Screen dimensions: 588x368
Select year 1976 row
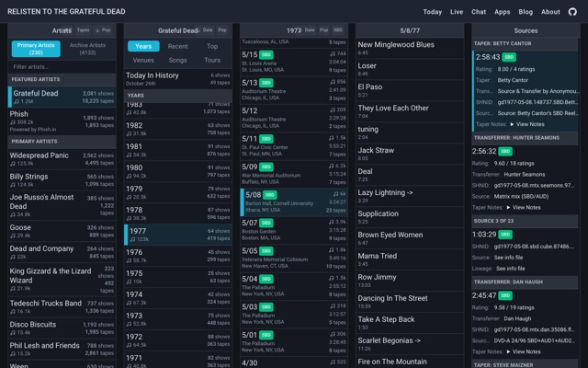click(177, 256)
